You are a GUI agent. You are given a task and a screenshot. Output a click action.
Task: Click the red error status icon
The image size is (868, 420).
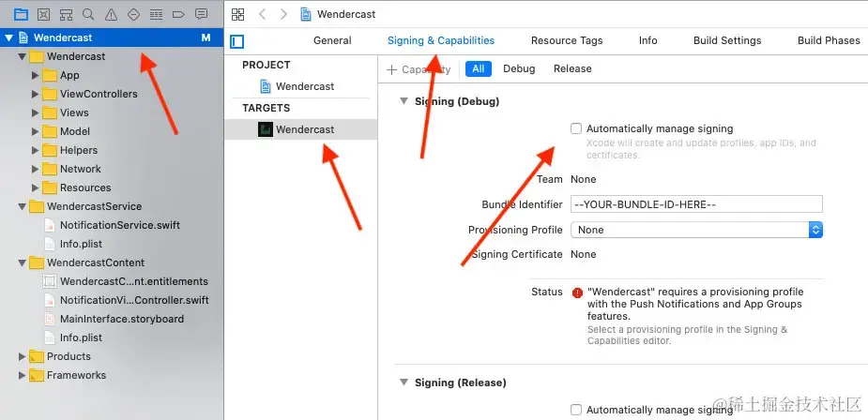pos(577,292)
